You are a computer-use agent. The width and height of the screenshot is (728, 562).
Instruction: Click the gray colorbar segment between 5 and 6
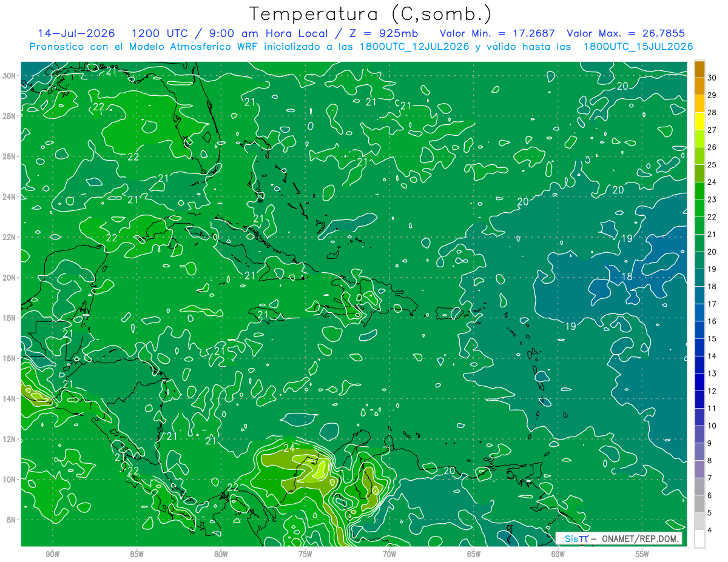[699, 504]
